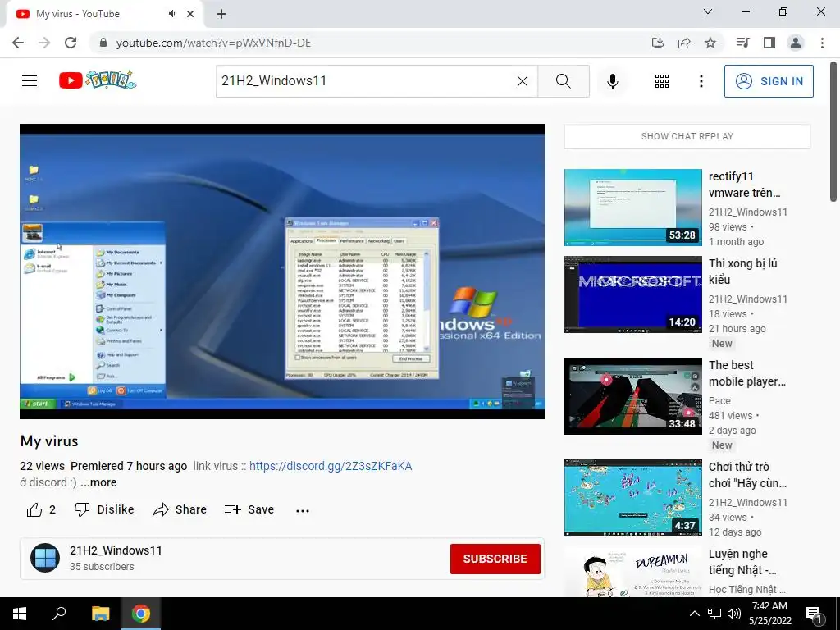
Task: Click the SIGN IN button
Action: (x=768, y=81)
